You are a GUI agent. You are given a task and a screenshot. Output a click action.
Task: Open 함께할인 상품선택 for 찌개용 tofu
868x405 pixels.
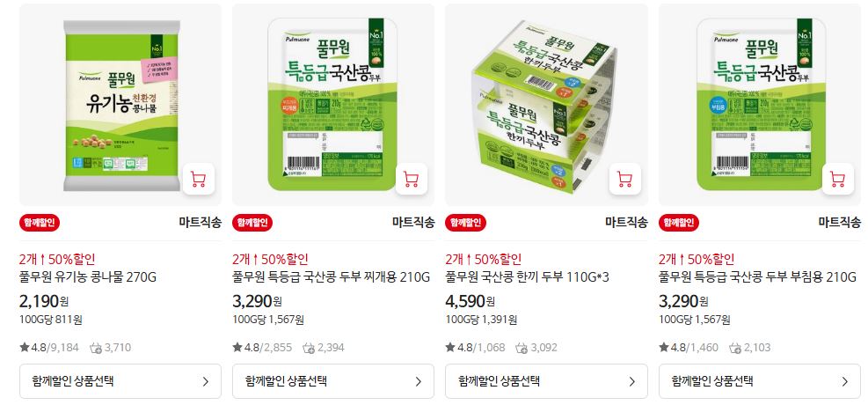(x=333, y=381)
